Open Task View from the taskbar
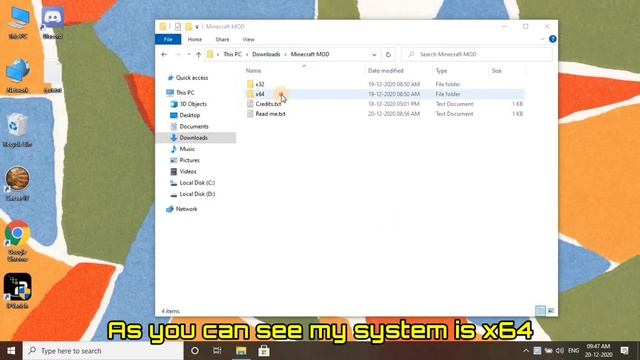The height and width of the screenshot is (360, 640). (x=217, y=351)
